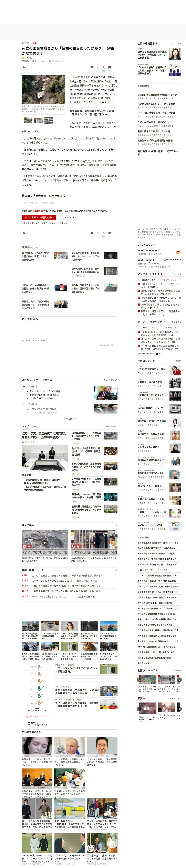Open more share options (…) above the article
The height and width of the screenshot is (868, 186).
click(115, 67)
